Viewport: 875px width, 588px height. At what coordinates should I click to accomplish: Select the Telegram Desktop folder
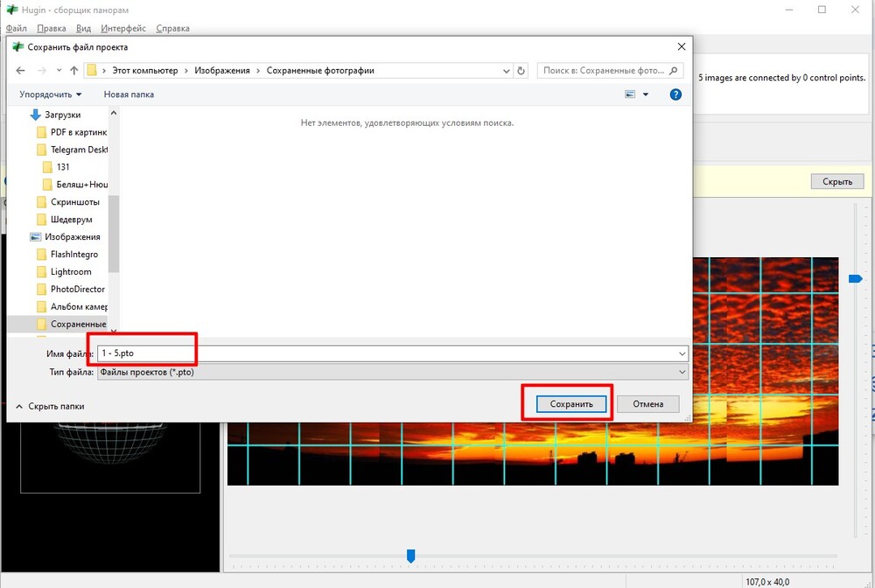click(x=79, y=150)
